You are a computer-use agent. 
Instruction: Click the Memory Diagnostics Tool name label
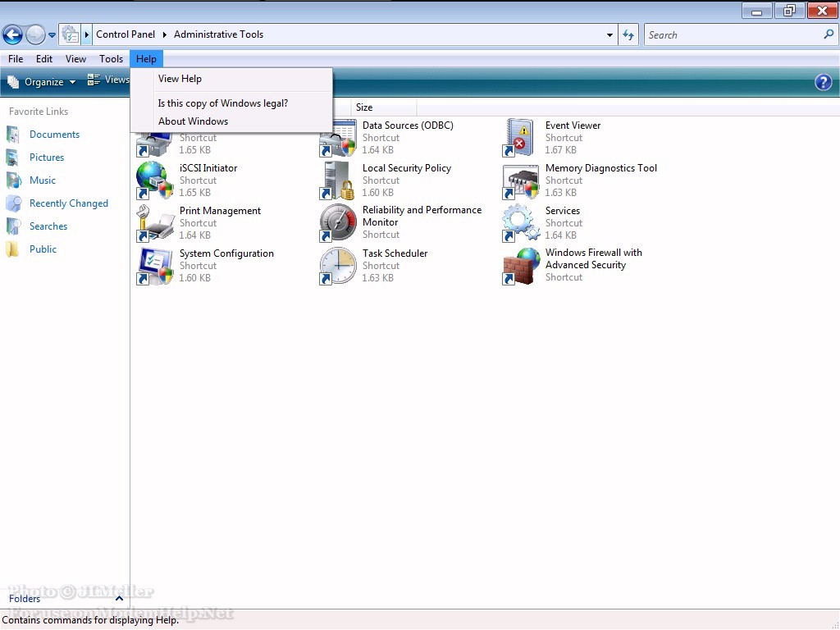pyautogui.click(x=601, y=168)
